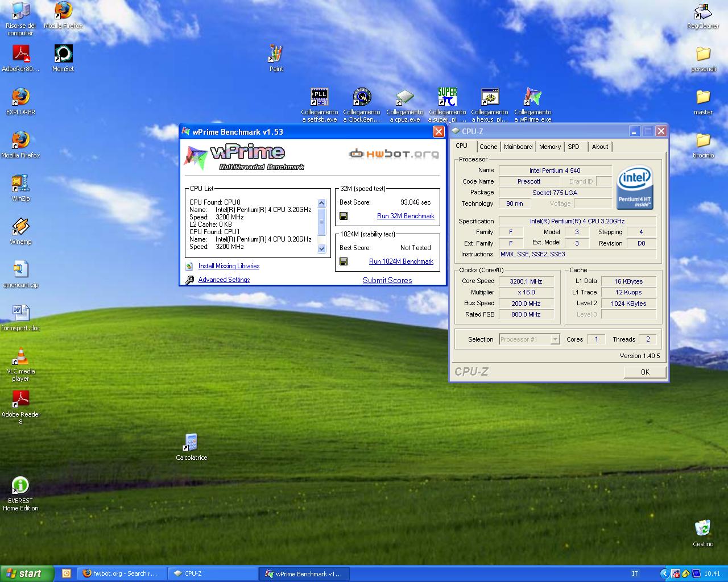
Task: Click the Intel Pentium 4 540 name field
Action: (x=555, y=171)
